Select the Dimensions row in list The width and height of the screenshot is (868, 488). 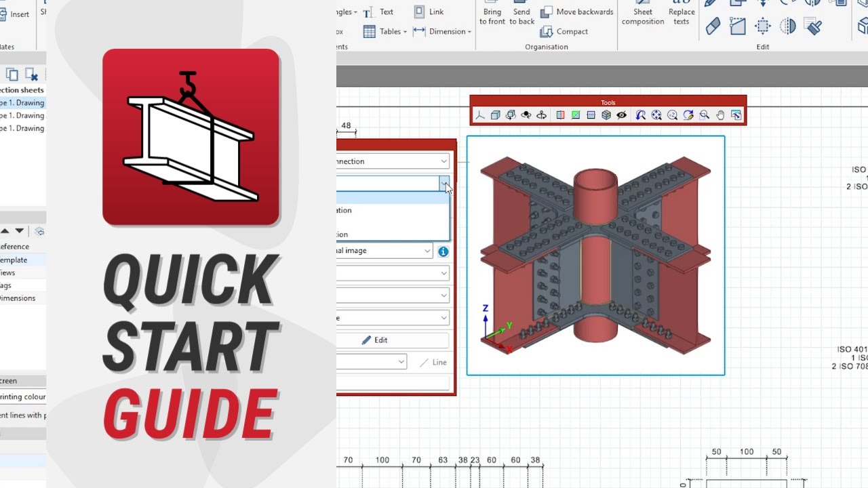pyautogui.click(x=23, y=298)
